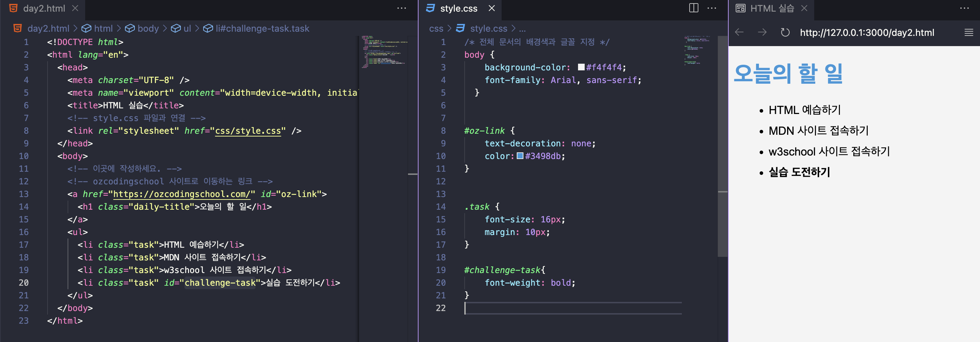Click line number 20 in day2.html
This screenshot has width=980, height=342.
[x=24, y=283]
